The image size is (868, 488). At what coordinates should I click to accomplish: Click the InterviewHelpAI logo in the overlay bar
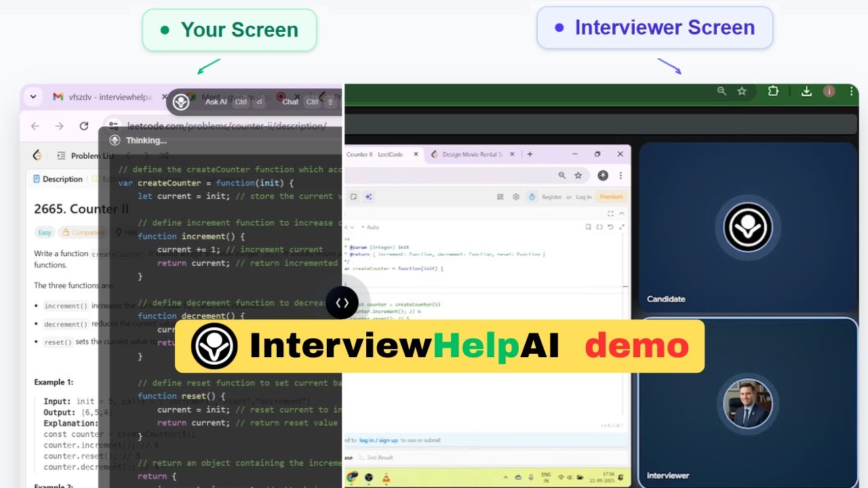click(x=180, y=102)
